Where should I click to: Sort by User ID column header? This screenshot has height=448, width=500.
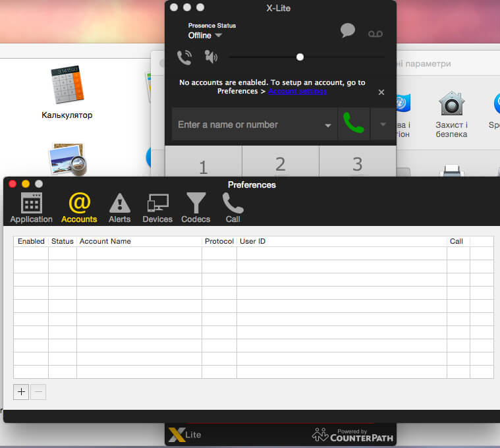[x=342, y=241]
